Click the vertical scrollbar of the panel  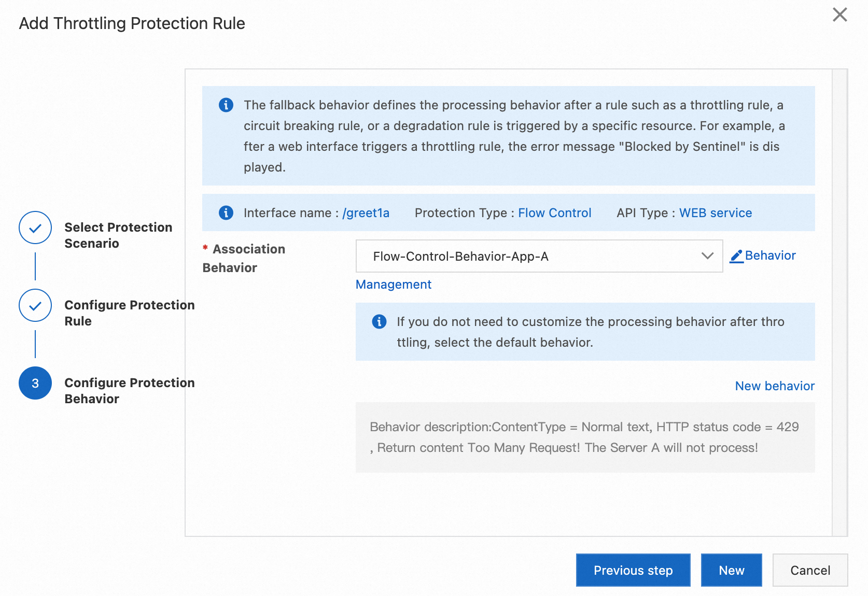[839, 303]
